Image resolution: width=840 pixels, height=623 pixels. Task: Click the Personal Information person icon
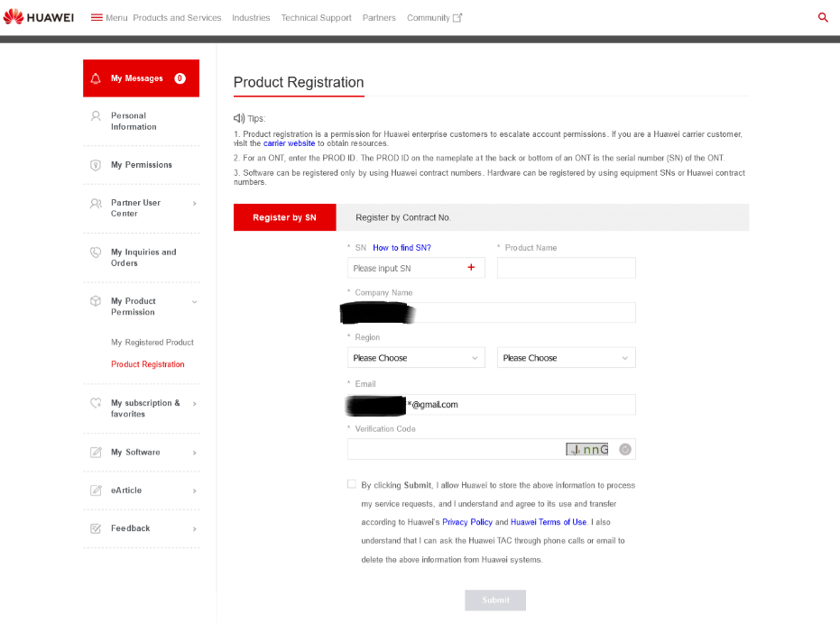pyautogui.click(x=96, y=116)
